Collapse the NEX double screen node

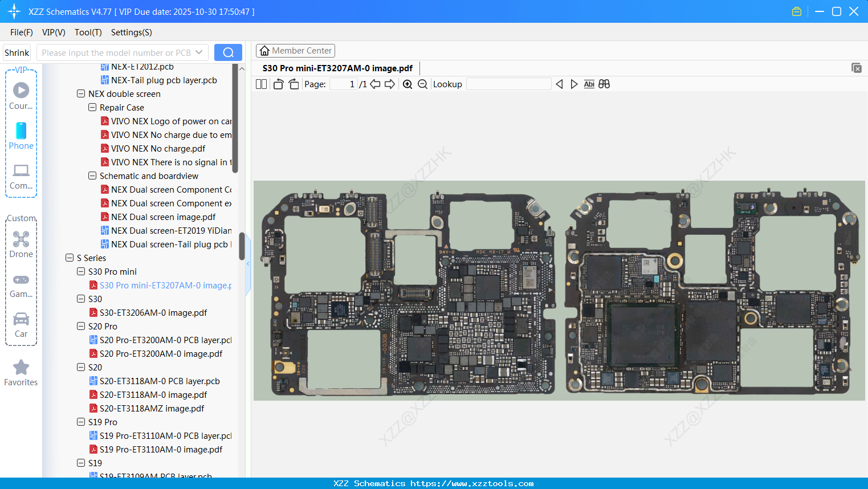[x=81, y=94]
